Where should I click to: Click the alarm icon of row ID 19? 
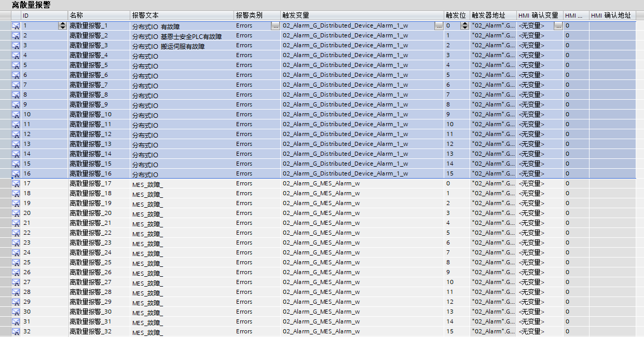pyautogui.click(x=16, y=203)
